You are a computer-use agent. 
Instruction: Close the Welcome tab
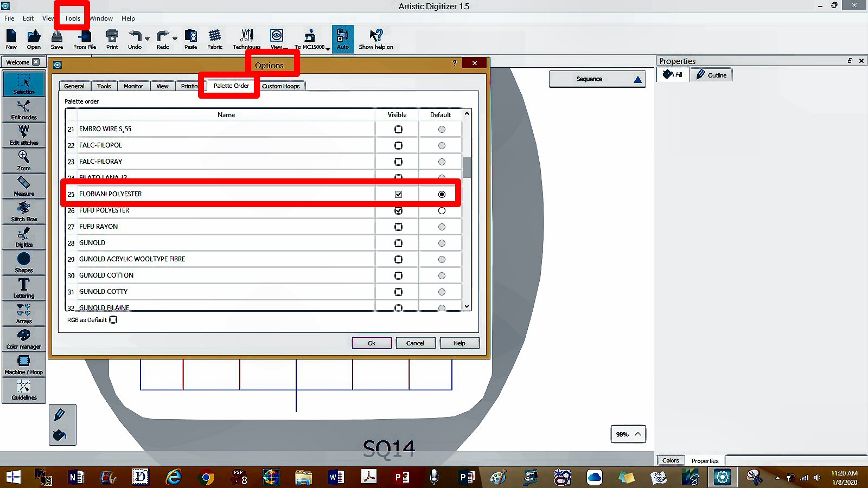[36, 62]
